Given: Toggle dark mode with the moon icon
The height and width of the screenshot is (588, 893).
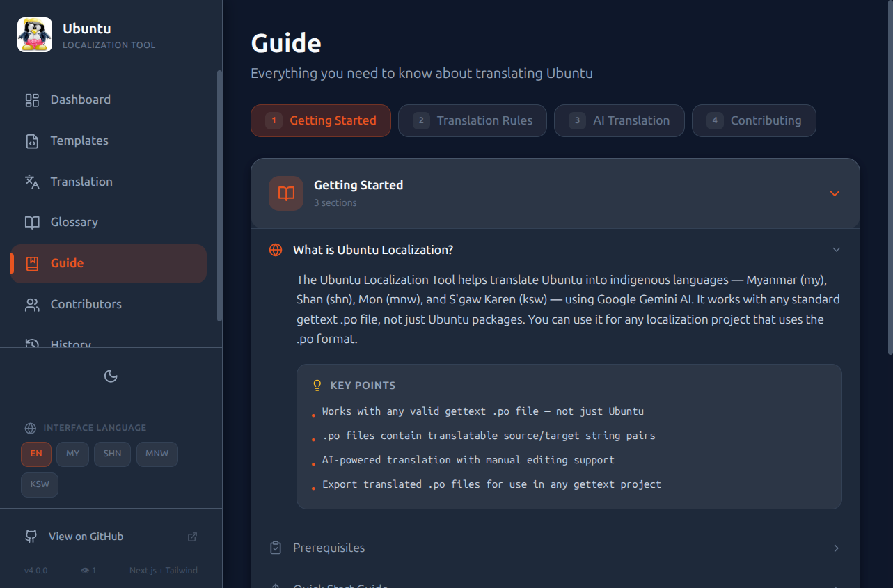Looking at the screenshot, I should coord(111,376).
